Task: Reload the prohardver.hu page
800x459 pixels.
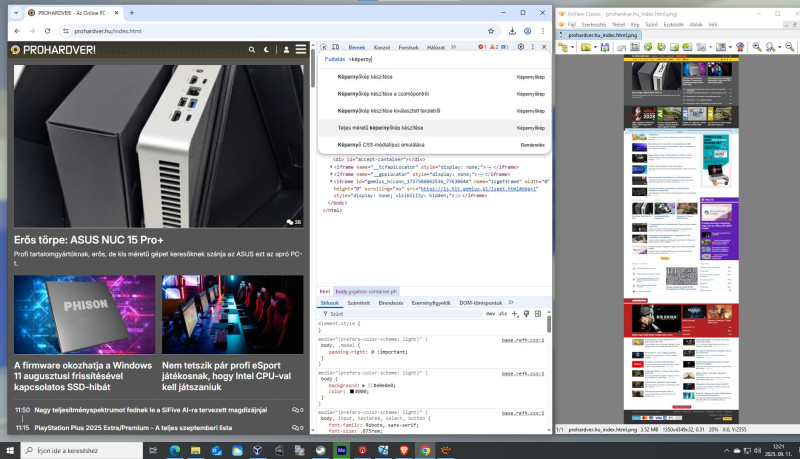Action: (47, 31)
